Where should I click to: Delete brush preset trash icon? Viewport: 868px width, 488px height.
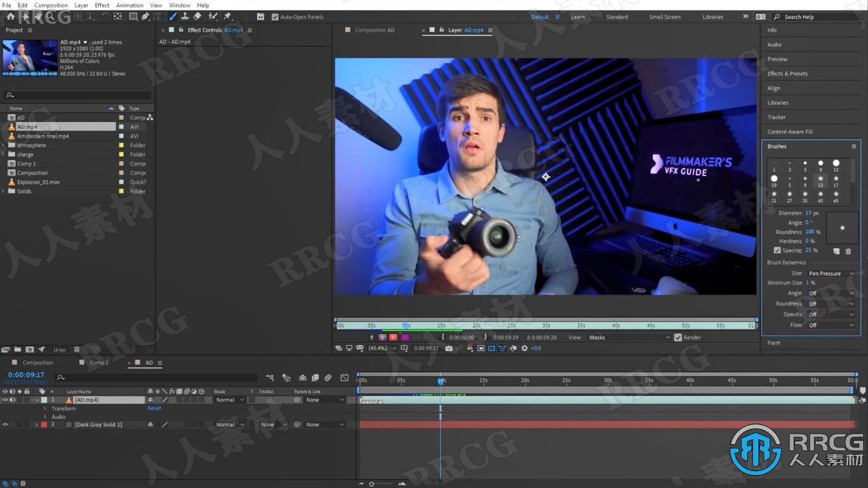848,251
